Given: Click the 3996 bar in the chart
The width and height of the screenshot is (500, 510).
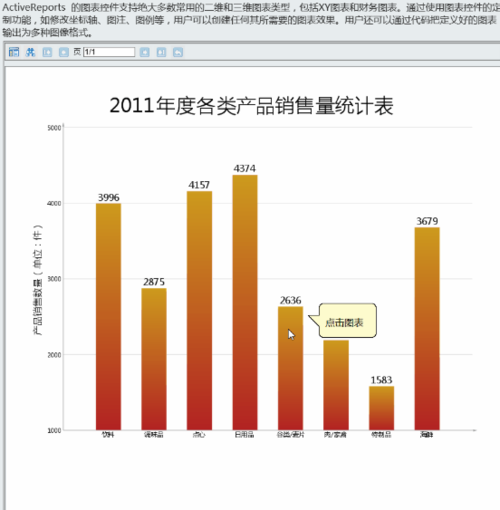Looking at the screenshot, I should point(108,317).
